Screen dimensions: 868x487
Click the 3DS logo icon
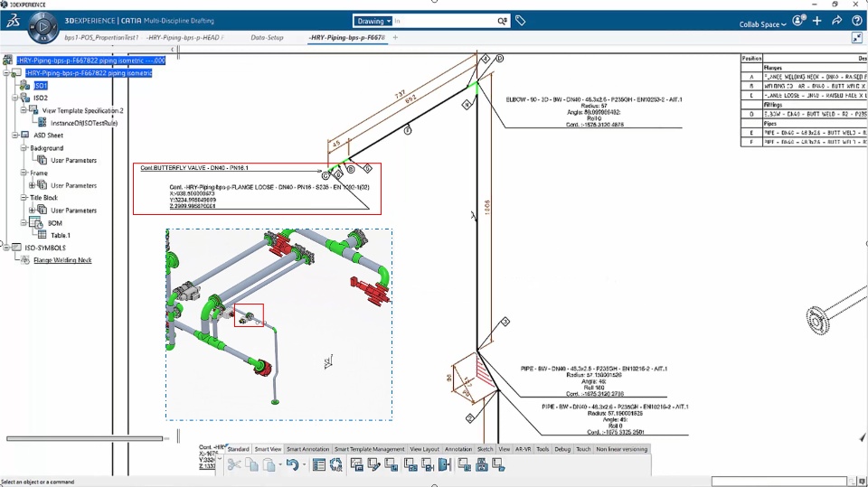(14, 21)
